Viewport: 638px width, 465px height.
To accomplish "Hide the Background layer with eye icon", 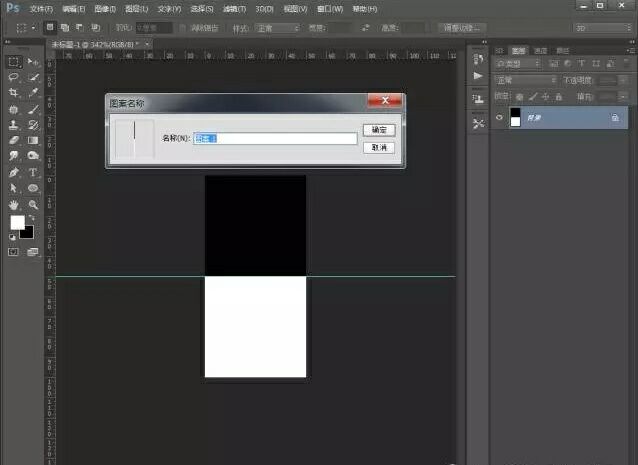I will 500,117.
